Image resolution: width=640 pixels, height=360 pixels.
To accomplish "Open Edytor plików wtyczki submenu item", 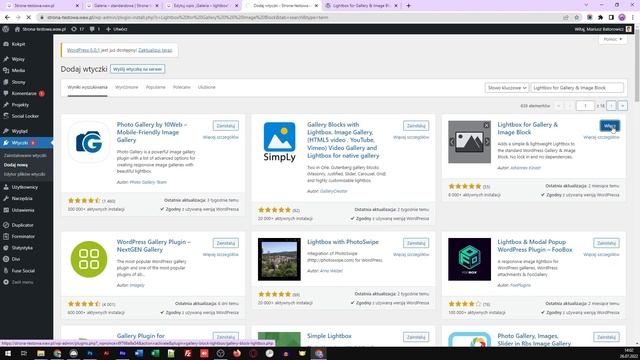I will click(24, 174).
